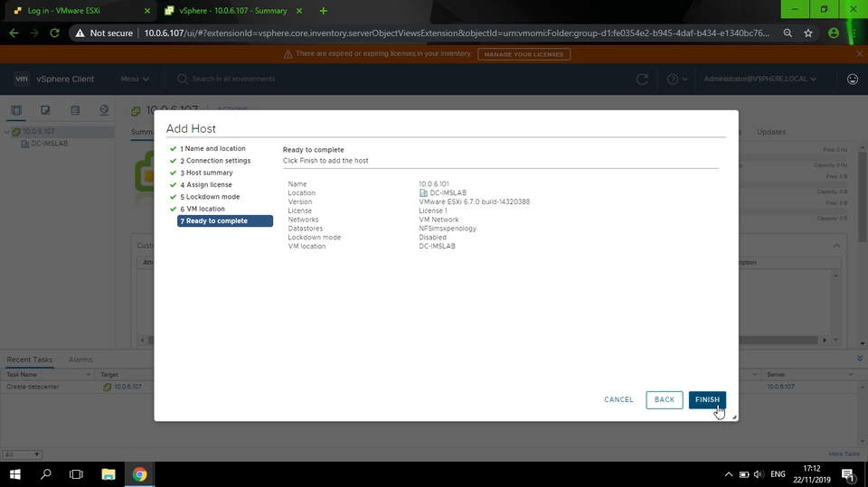Cancel the Add Host wizard
This screenshot has height=487, width=868.
pos(618,399)
